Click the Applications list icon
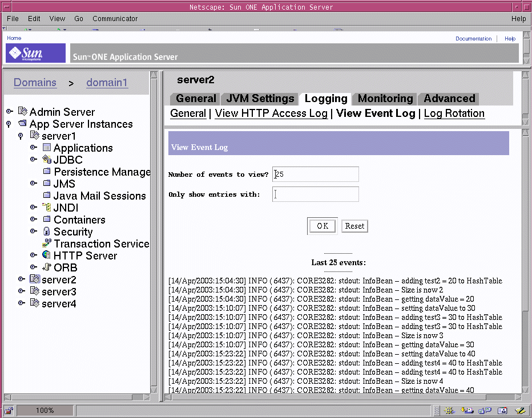Screen dimensions: 532x418 tap(46, 148)
